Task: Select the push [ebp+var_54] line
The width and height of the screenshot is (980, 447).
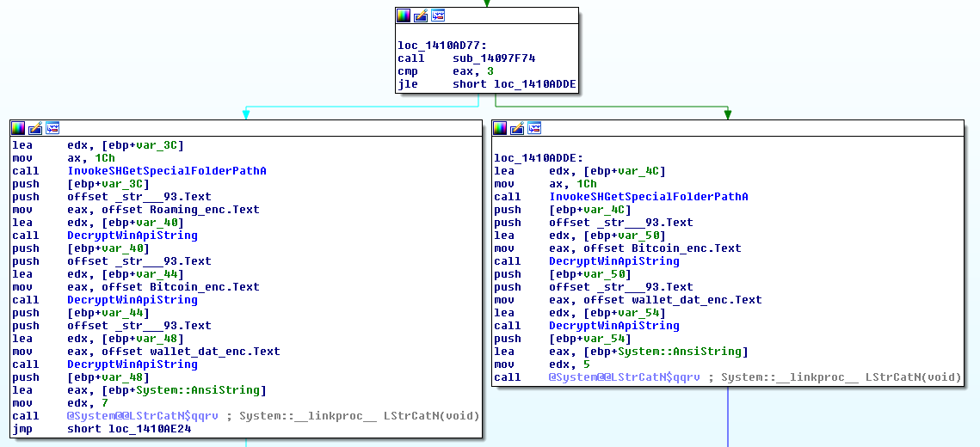Action: (x=563, y=339)
